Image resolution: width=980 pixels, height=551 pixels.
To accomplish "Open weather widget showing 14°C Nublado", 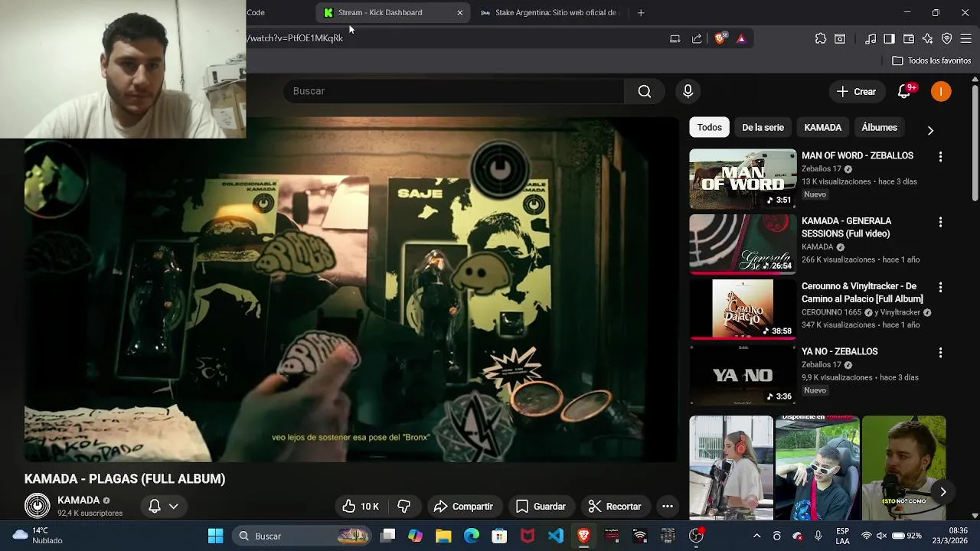I will (38, 536).
